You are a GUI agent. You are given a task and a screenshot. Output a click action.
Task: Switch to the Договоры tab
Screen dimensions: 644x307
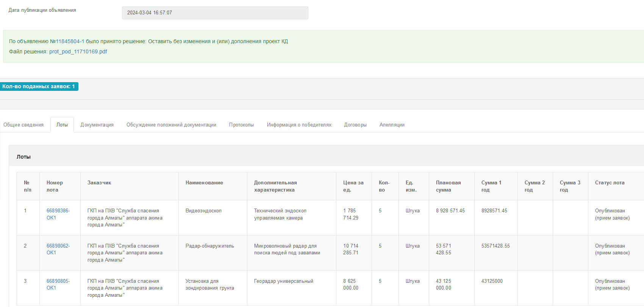tap(355, 125)
